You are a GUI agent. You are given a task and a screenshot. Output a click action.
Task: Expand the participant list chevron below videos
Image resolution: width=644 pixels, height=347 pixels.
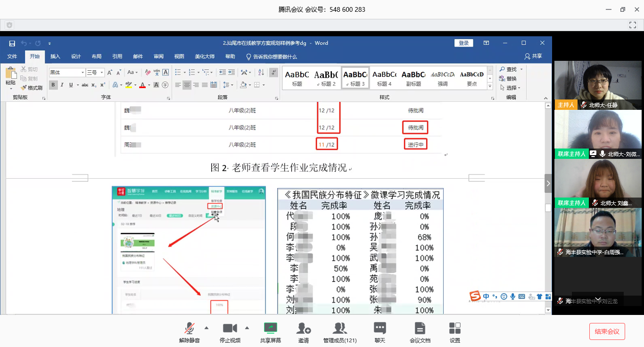(598, 299)
